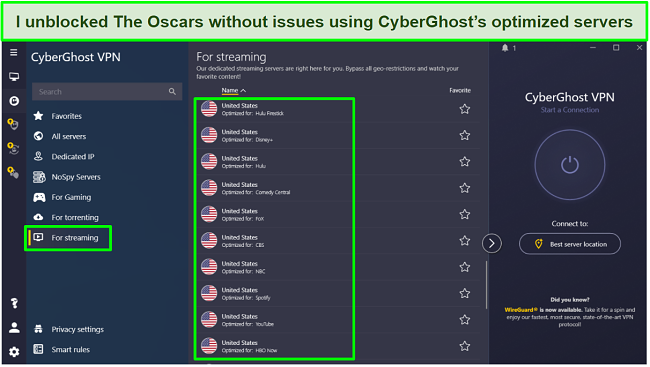This screenshot has height=367, width=650.
Task: Collapse server list with arrow circle button
Action: tap(492, 243)
